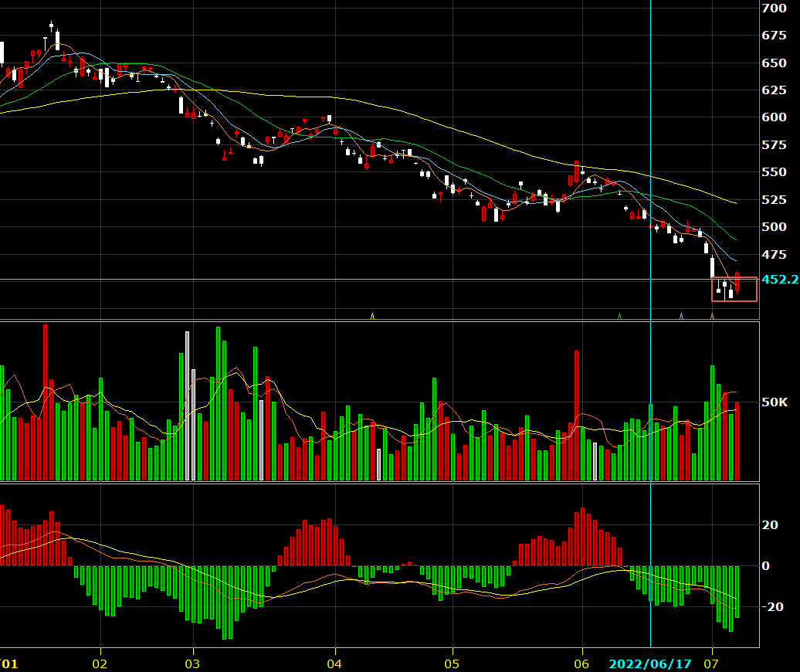Viewport: 800px width, 672px height.
Task: Click the cyan 452.2 crosshair price value
Action: (780, 279)
